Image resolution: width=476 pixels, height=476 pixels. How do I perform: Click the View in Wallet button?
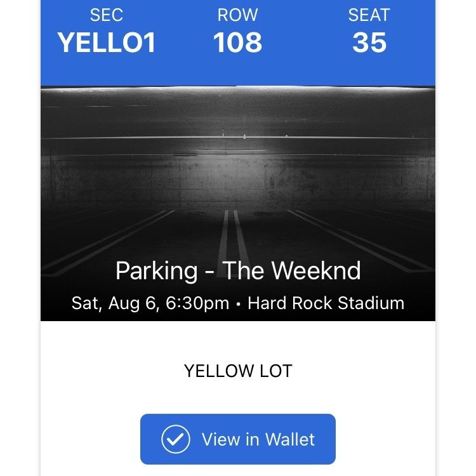pos(238,439)
